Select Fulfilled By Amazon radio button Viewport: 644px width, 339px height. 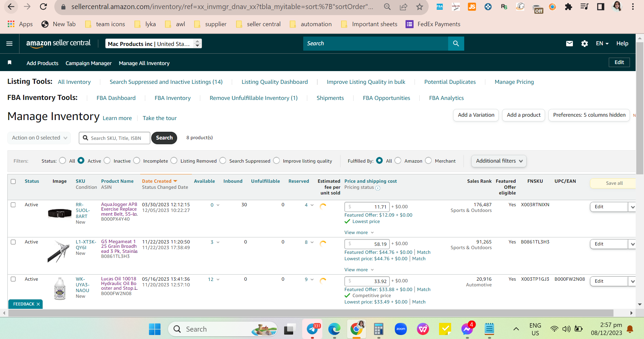(x=398, y=161)
